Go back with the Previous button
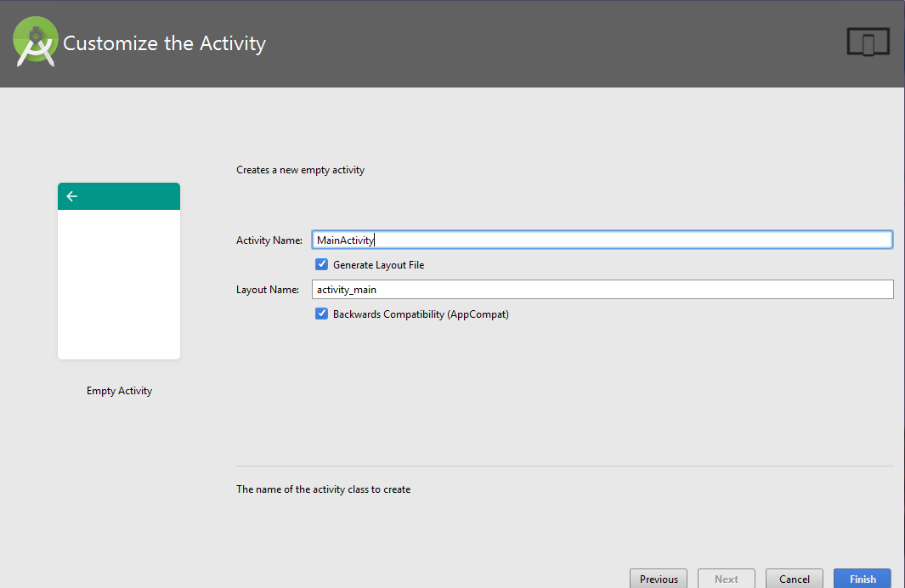Image resolution: width=905 pixels, height=588 pixels. tap(659, 579)
